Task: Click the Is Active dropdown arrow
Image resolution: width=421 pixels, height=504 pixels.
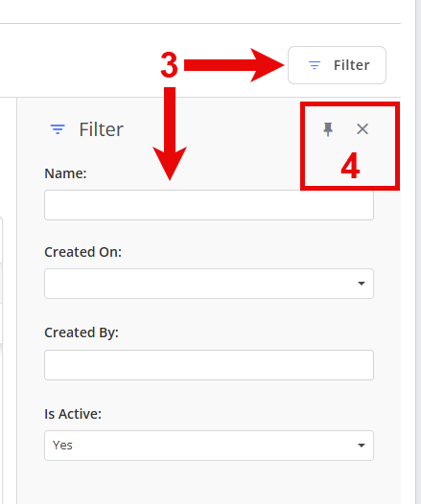Action: coord(362,446)
